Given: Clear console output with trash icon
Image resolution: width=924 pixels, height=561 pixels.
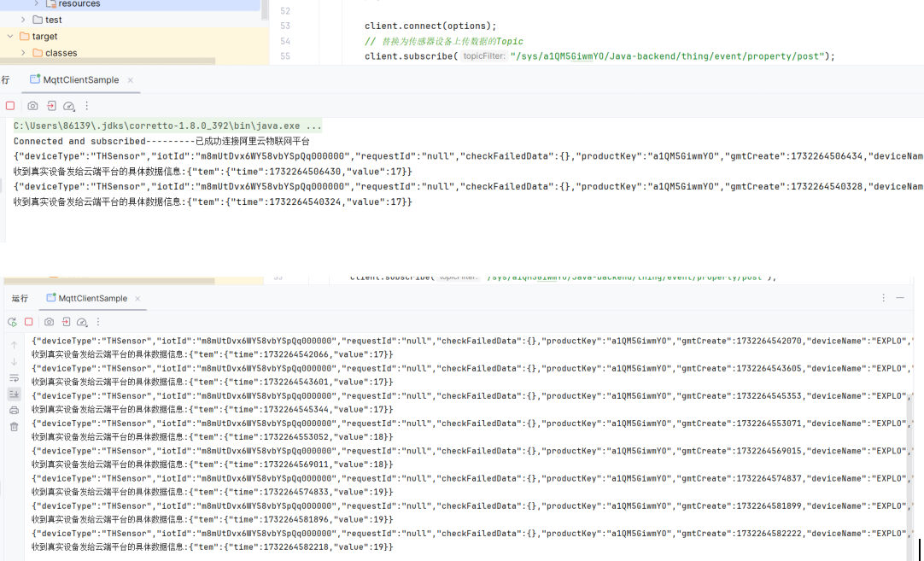Looking at the screenshot, I should [x=14, y=427].
